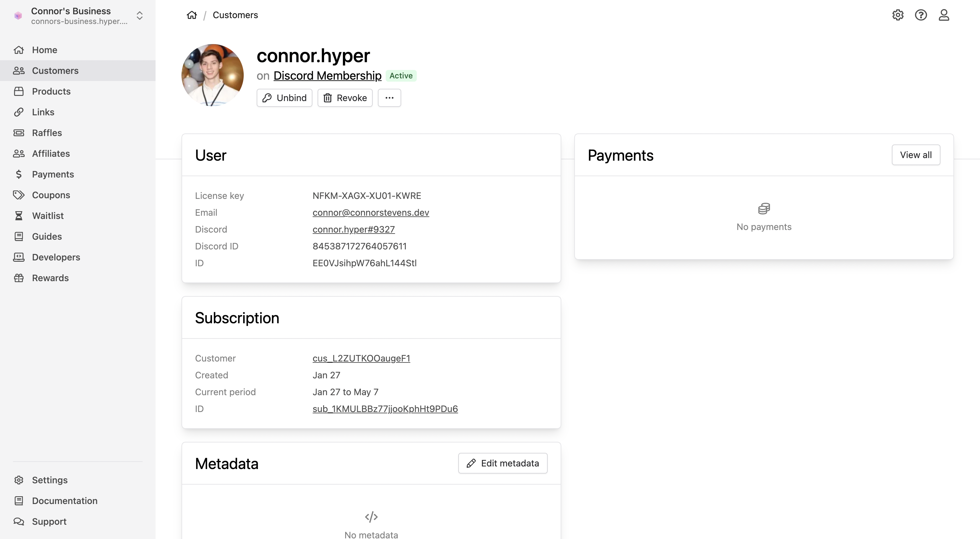Select Affiliates in the sidebar menu
This screenshot has width=980, height=539.
pyautogui.click(x=51, y=154)
